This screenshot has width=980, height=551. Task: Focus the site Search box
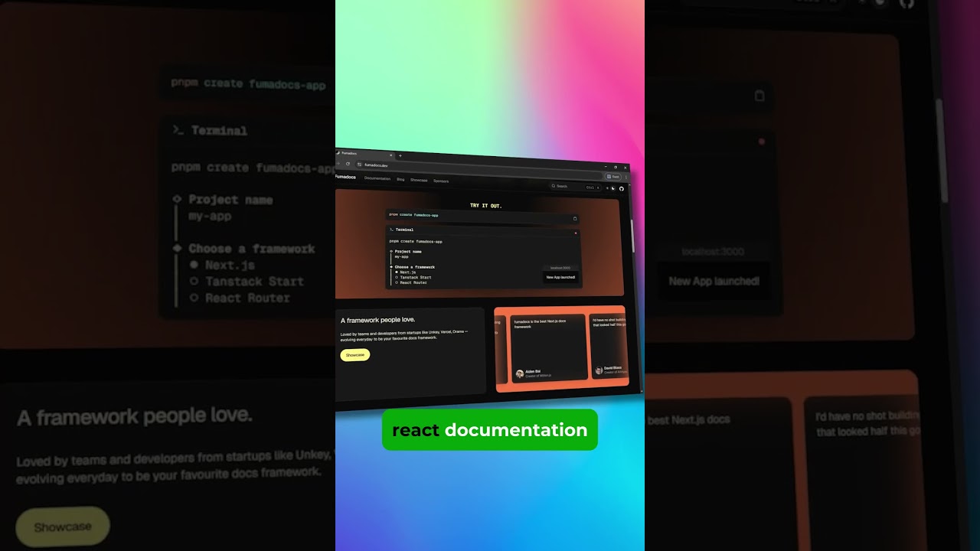pyautogui.click(x=576, y=186)
